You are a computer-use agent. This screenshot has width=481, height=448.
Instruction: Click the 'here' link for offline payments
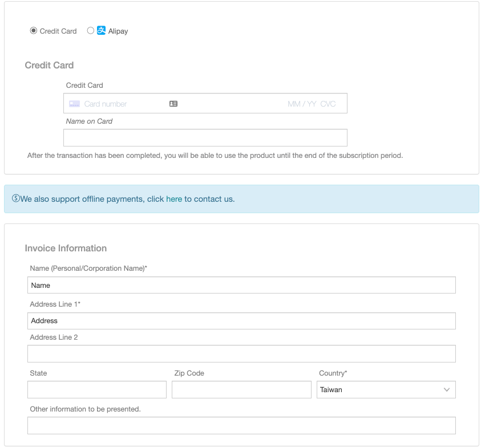174,199
